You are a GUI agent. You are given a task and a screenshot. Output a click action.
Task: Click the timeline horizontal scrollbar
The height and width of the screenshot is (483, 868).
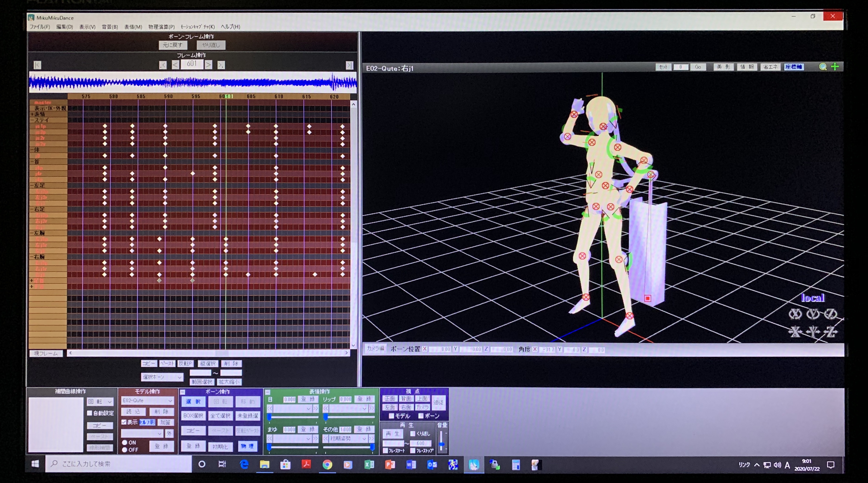click(x=208, y=353)
